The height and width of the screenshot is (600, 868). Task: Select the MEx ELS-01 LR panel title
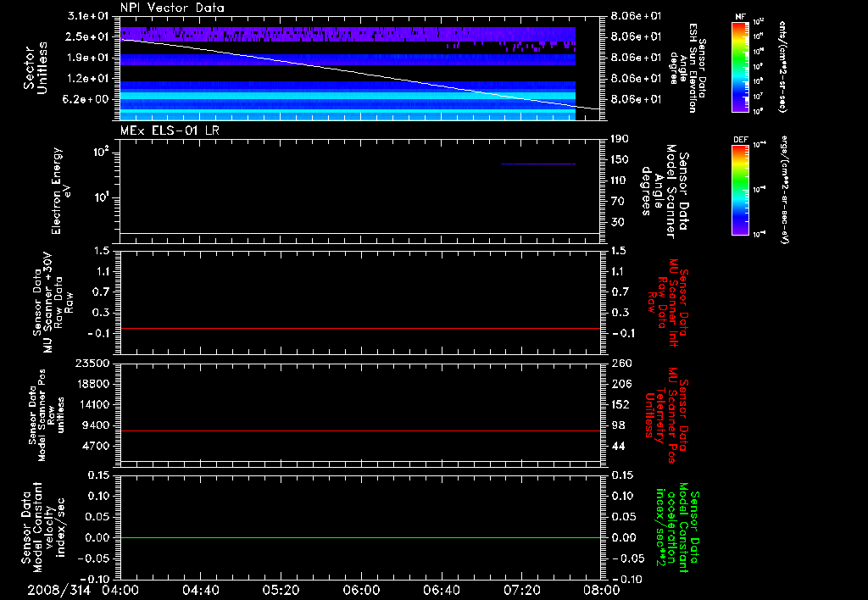[x=170, y=128]
